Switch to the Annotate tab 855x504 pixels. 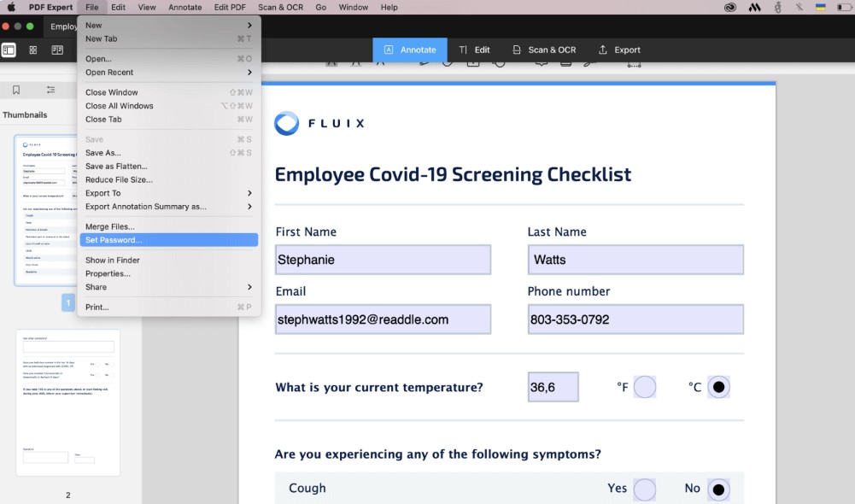[410, 50]
